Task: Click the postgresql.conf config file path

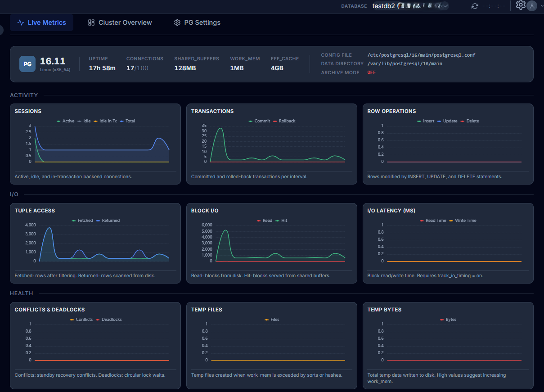Action: 421,55
